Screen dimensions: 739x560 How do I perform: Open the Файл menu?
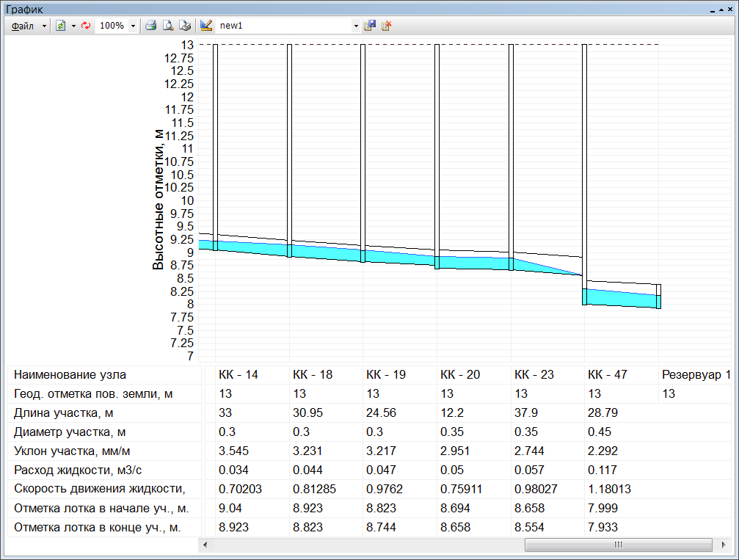(x=23, y=25)
